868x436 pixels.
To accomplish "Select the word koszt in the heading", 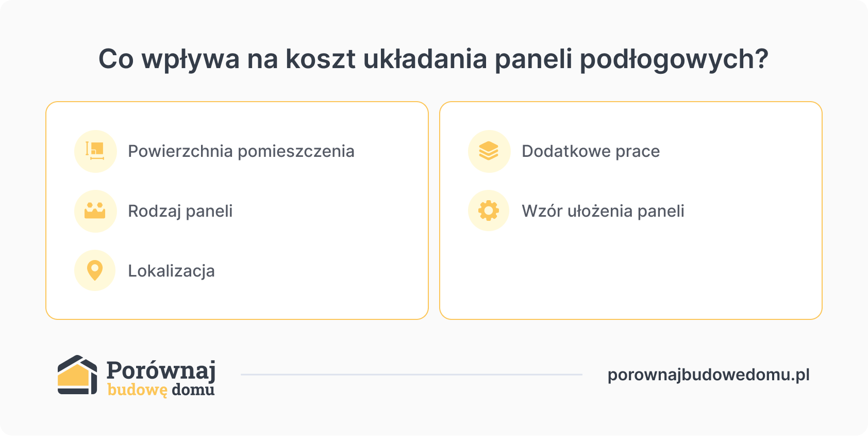I will pyautogui.click(x=321, y=59).
